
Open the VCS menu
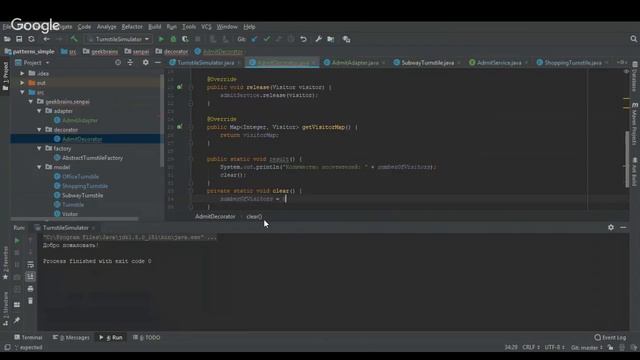[206, 27]
